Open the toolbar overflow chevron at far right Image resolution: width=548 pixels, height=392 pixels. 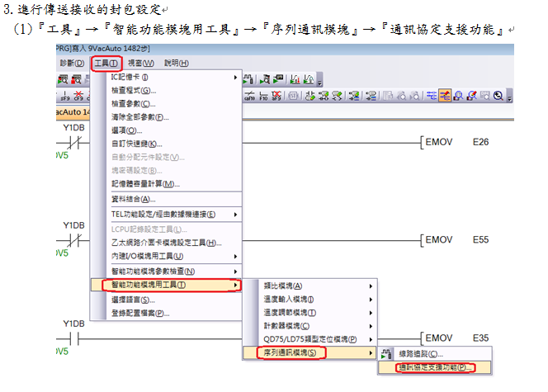coord(510,98)
